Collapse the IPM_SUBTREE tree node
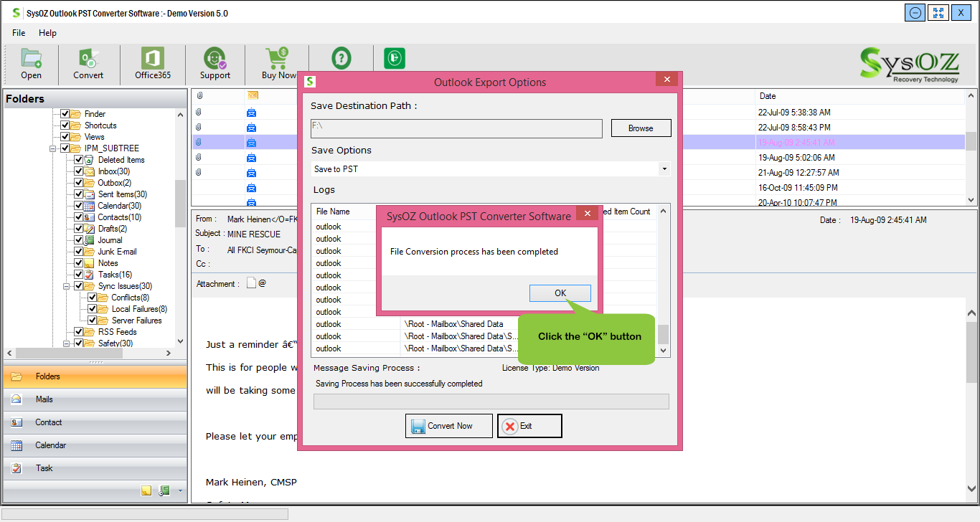Screen dimensions: 980x522 pos(53,148)
